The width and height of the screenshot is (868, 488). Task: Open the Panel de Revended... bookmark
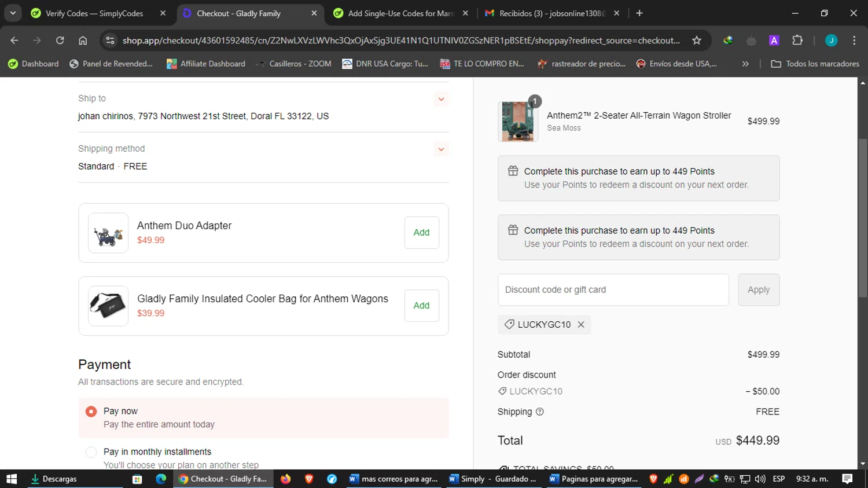point(111,64)
